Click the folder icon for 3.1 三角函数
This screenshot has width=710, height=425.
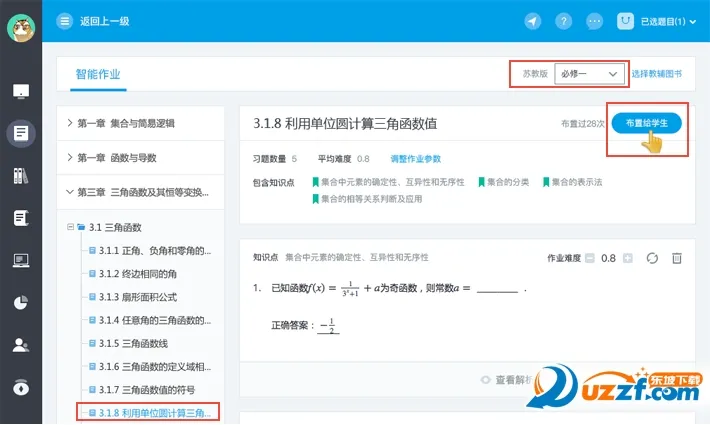click(x=81, y=227)
